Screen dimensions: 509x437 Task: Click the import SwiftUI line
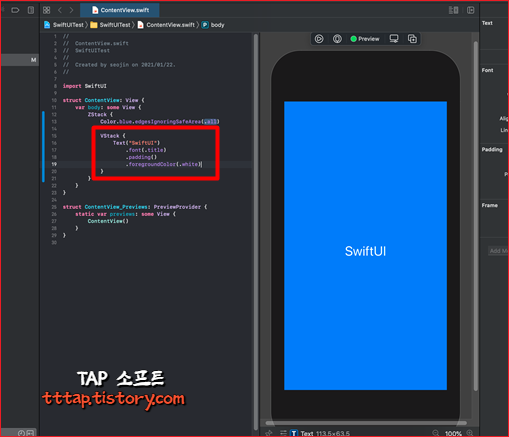[85, 86]
